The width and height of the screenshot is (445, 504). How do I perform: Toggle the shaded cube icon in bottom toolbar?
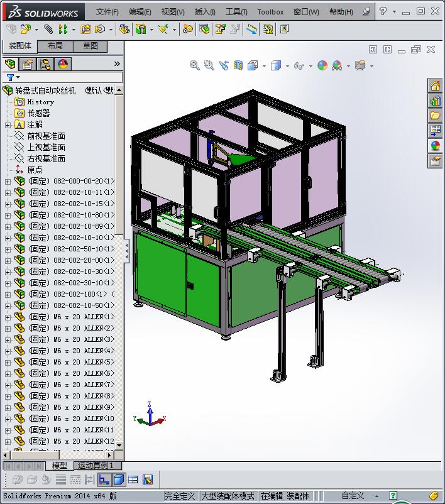pyautogui.click(x=119, y=480)
